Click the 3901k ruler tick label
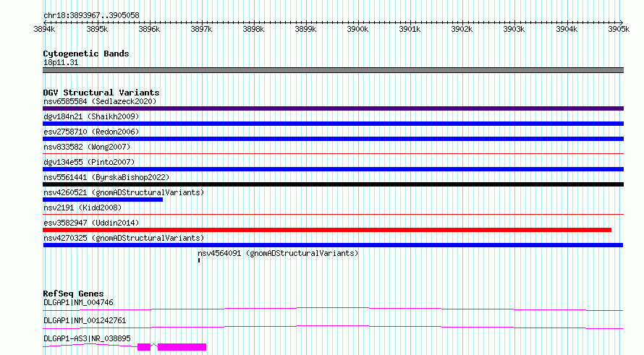Image resolution: width=644 pixels, height=355 pixels. point(410,29)
